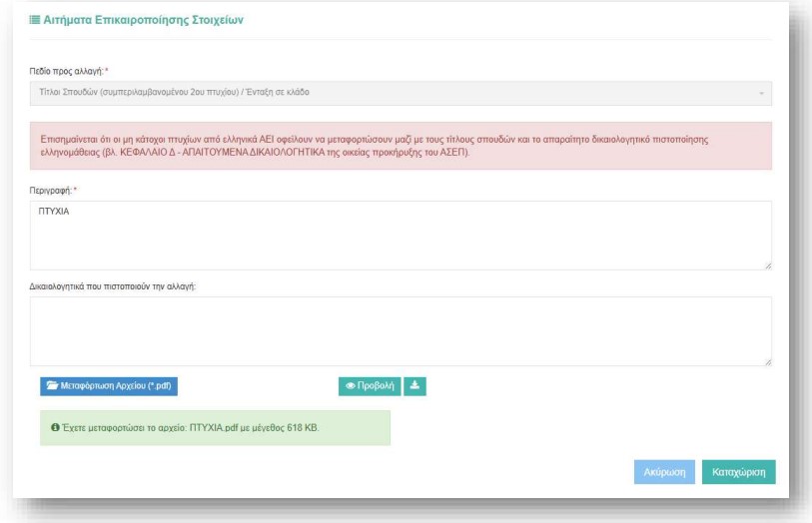Open the Τίτλοι Σπουδών selection field

click(x=400, y=94)
